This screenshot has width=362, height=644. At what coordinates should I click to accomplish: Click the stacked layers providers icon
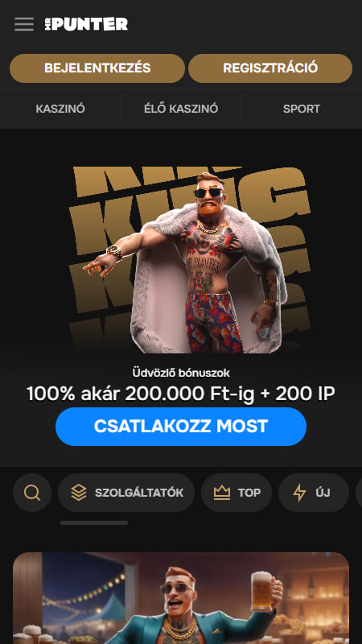coord(78,493)
